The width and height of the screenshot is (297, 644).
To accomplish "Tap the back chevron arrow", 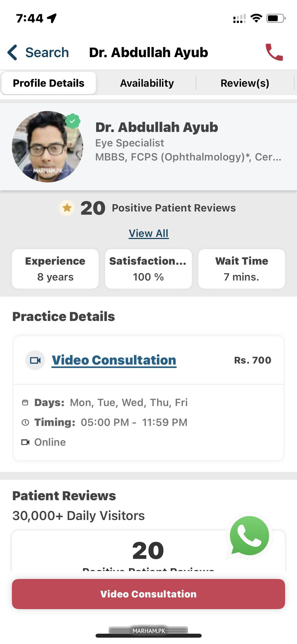I will pos(12,52).
